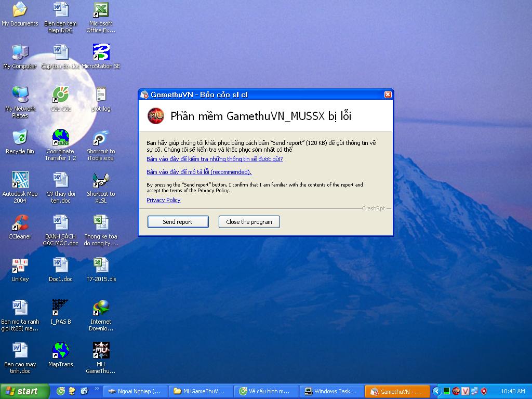Launch Cốc Cốc from the Quick Launch bar

[61, 391]
